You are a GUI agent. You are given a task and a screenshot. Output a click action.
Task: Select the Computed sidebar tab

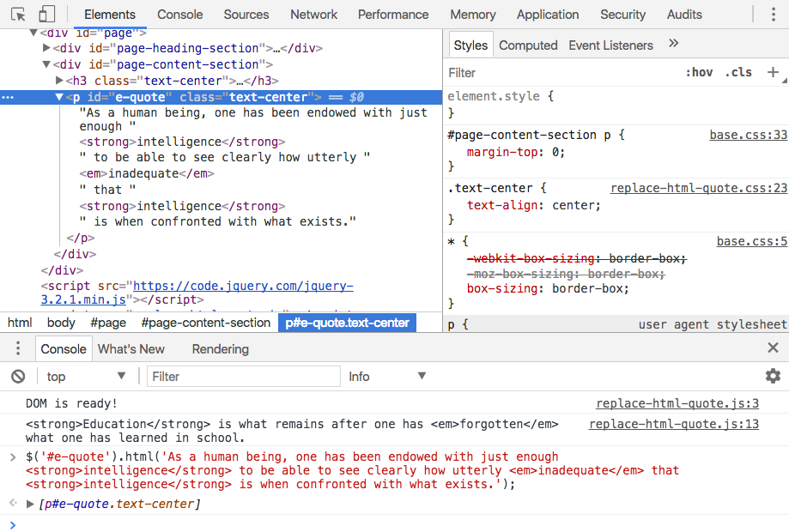click(x=528, y=45)
